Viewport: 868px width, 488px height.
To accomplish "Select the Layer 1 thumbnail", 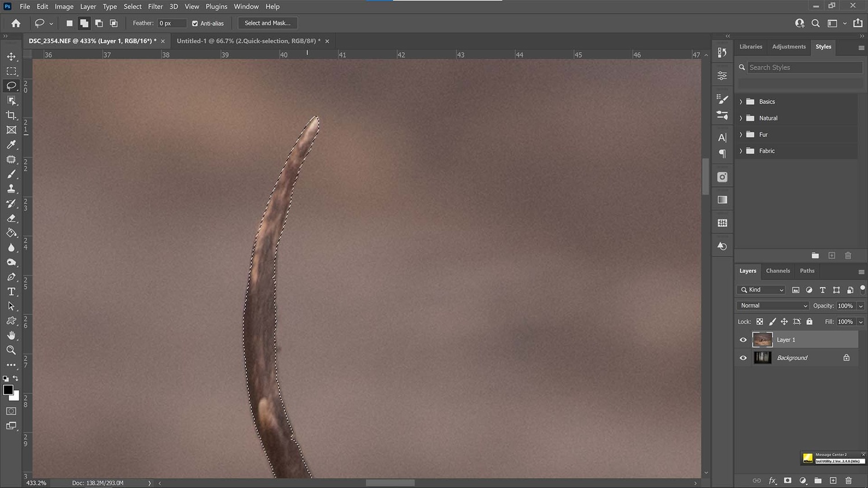I will [762, 340].
